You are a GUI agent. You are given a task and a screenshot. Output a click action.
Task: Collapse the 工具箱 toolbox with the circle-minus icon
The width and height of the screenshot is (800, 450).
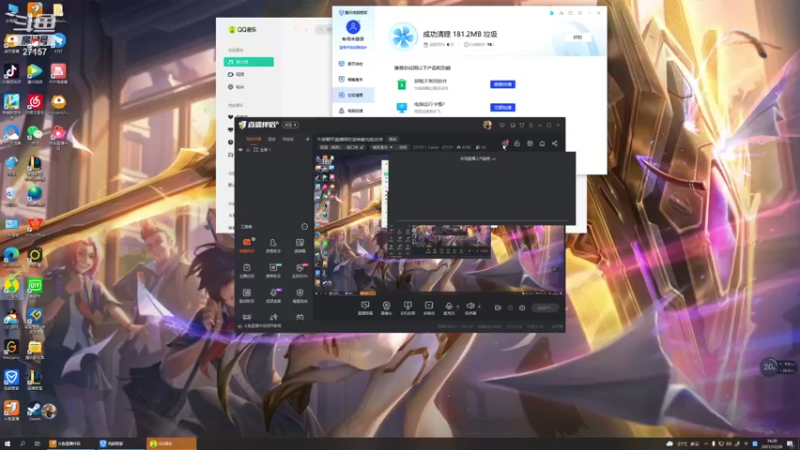pos(304,227)
